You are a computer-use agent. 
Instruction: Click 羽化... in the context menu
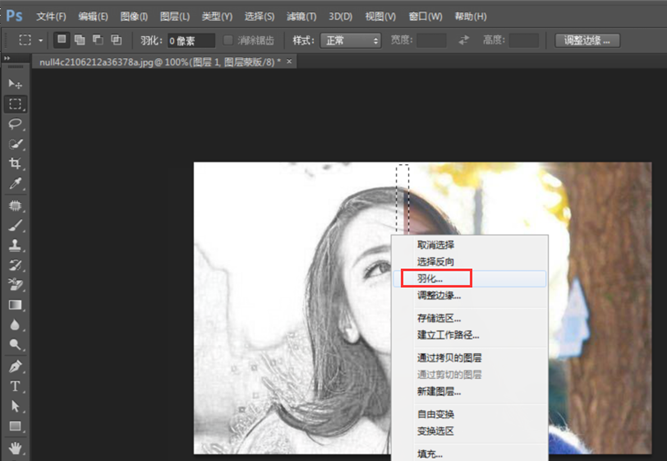431,278
